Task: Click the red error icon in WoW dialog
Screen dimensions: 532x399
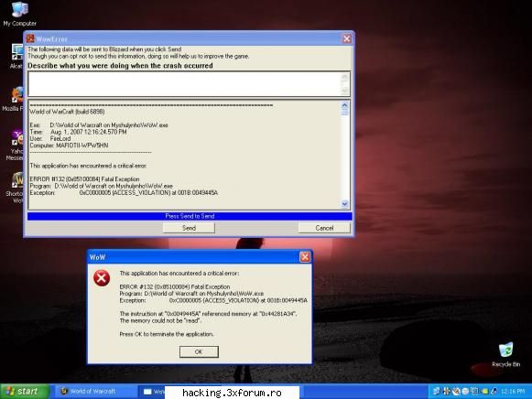Action: pyautogui.click(x=102, y=278)
